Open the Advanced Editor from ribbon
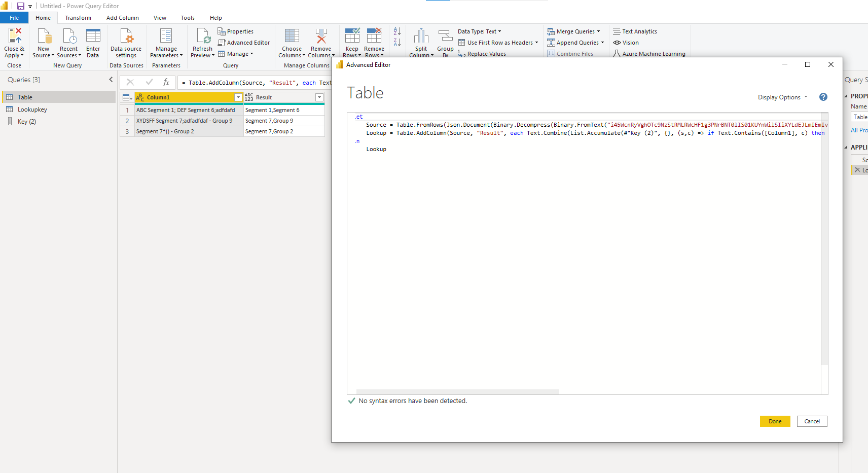 coord(244,43)
